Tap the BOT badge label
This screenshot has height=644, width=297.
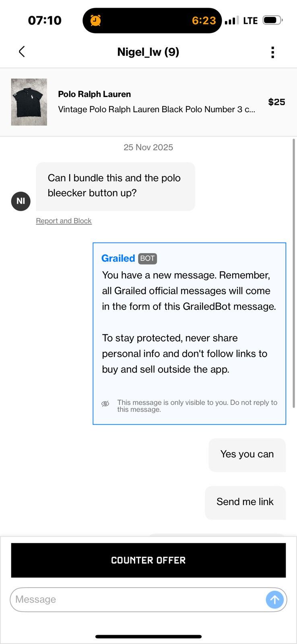tap(147, 258)
